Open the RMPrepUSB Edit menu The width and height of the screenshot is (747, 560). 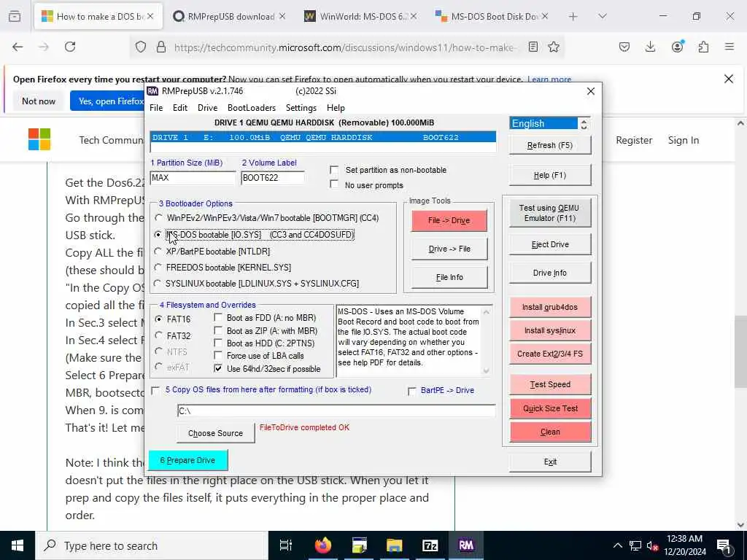[x=180, y=108]
